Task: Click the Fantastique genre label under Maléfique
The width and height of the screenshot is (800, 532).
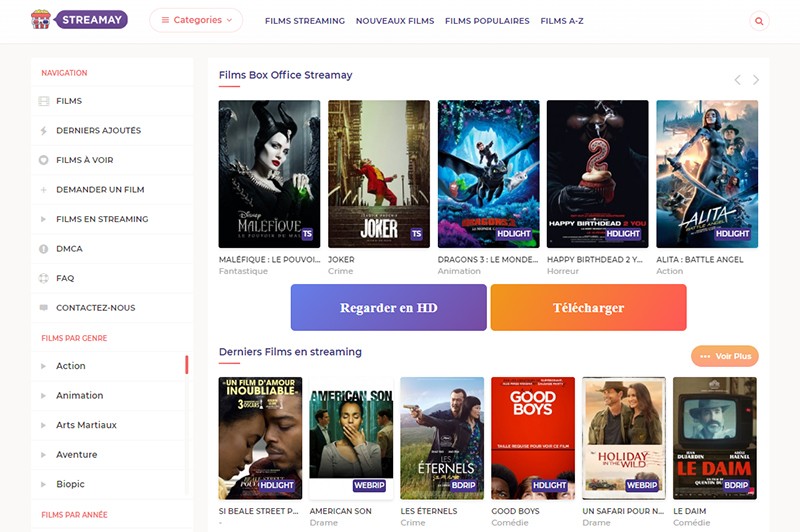Action: click(243, 271)
